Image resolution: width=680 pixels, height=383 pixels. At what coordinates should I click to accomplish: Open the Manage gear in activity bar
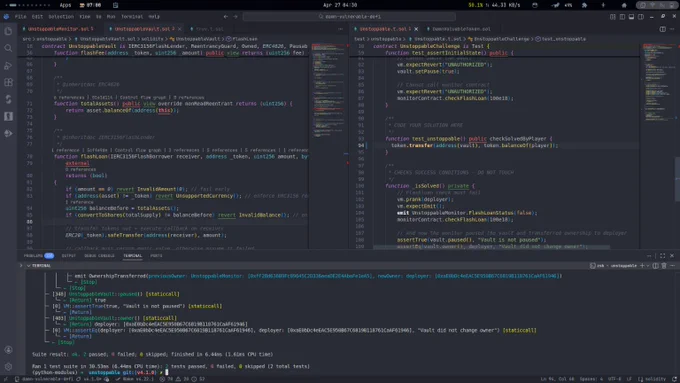(8, 367)
